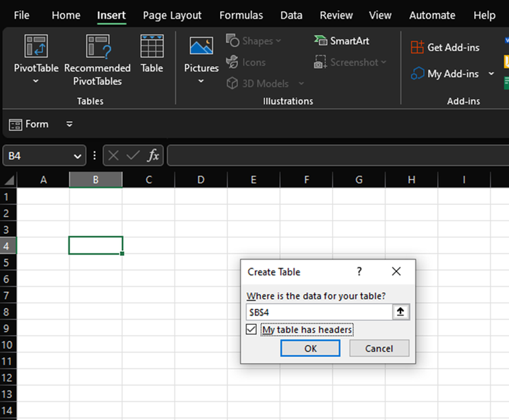Screen dimensions: 509x420
Task: Take a Screenshot clipping
Action: pos(350,62)
